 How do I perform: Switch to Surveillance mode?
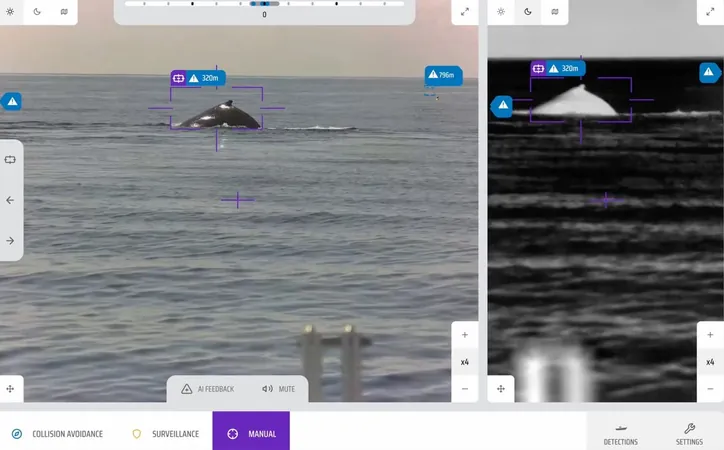(x=165, y=434)
